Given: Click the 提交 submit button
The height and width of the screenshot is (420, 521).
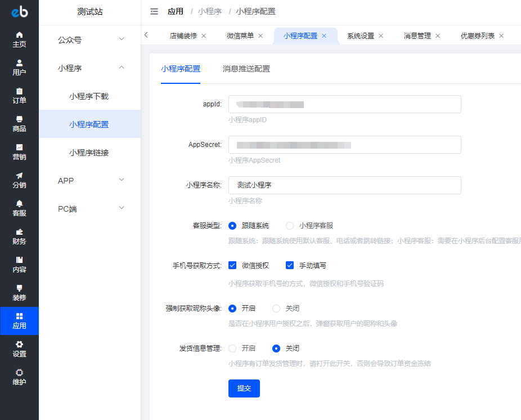Looking at the screenshot, I should pos(244,388).
